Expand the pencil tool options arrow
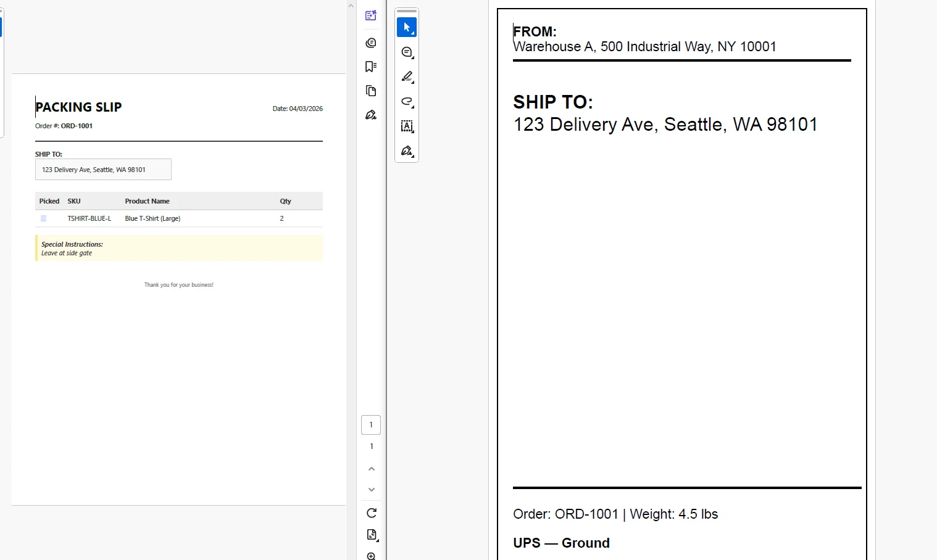 [x=413, y=82]
